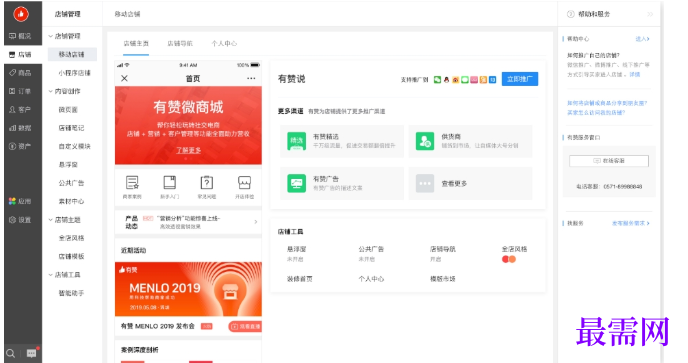Open 个人中心 under 店铺工具 card
This screenshot has height=363, width=688.
point(371,279)
